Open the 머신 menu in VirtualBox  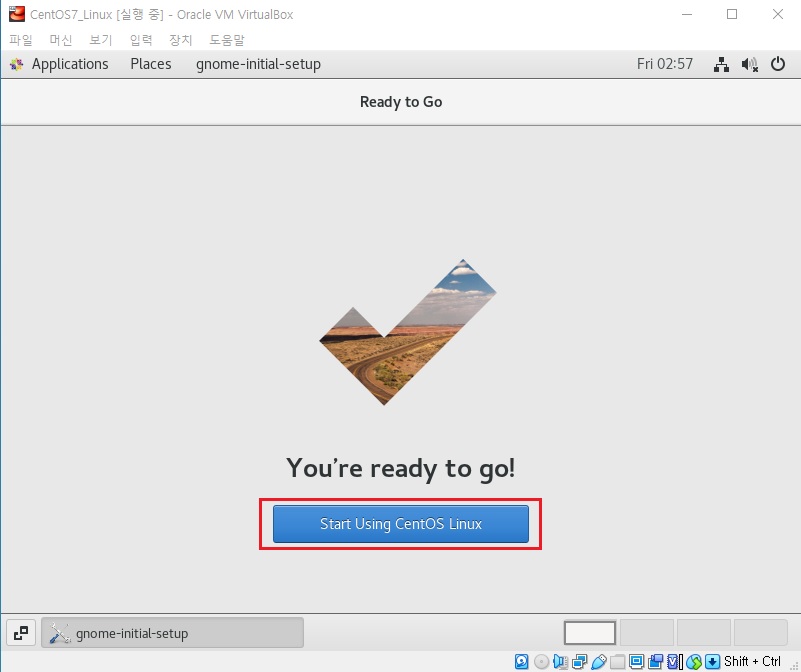[61, 39]
